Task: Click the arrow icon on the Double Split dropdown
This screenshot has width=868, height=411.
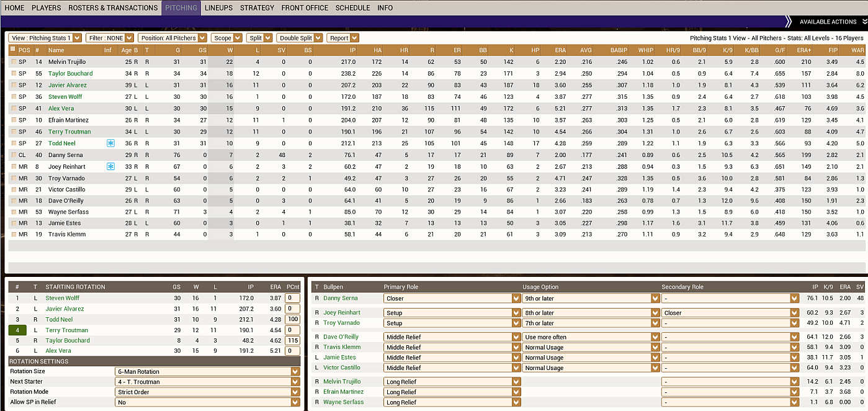Action: [x=318, y=38]
